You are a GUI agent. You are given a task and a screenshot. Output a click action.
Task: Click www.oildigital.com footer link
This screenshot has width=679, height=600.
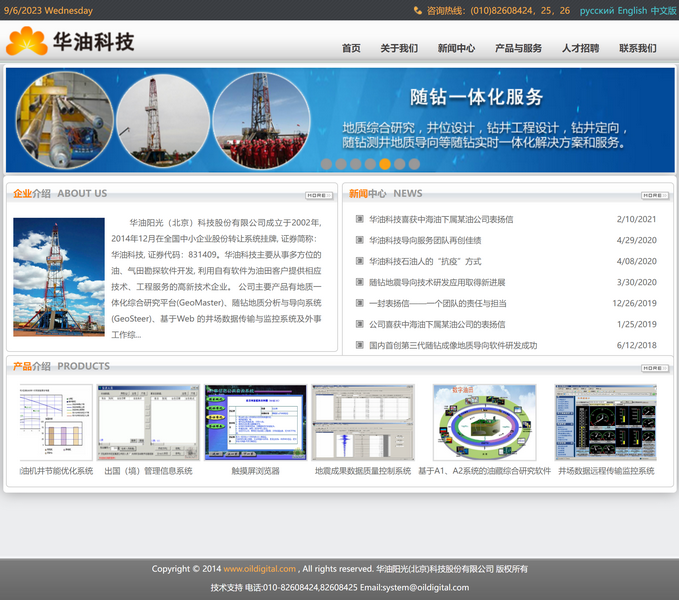(x=259, y=569)
